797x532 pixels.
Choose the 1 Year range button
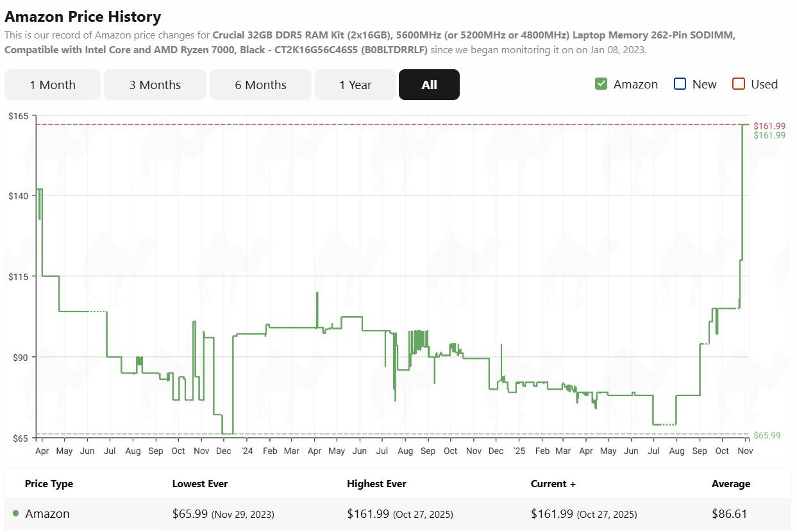[355, 85]
